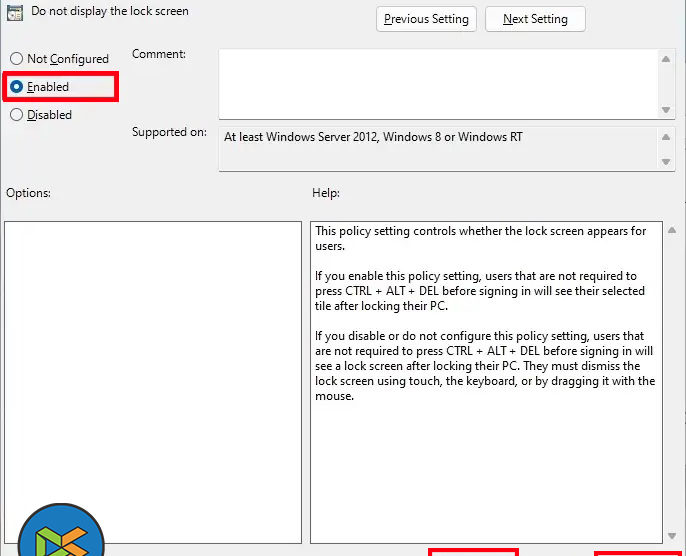Viewport: 686px width, 556px height.
Task: Click the Help pane scroll up arrow
Action: coord(672,230)
